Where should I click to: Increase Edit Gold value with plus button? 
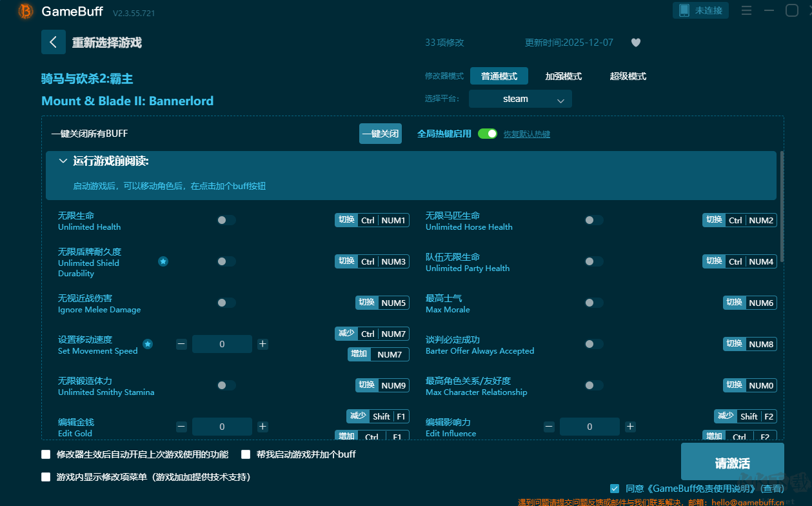262,427
